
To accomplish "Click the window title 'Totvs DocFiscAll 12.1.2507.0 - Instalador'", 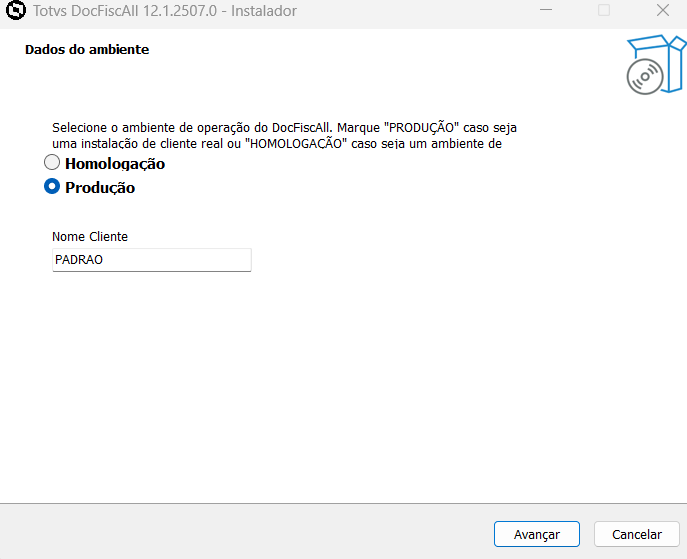I will point(165,11).
